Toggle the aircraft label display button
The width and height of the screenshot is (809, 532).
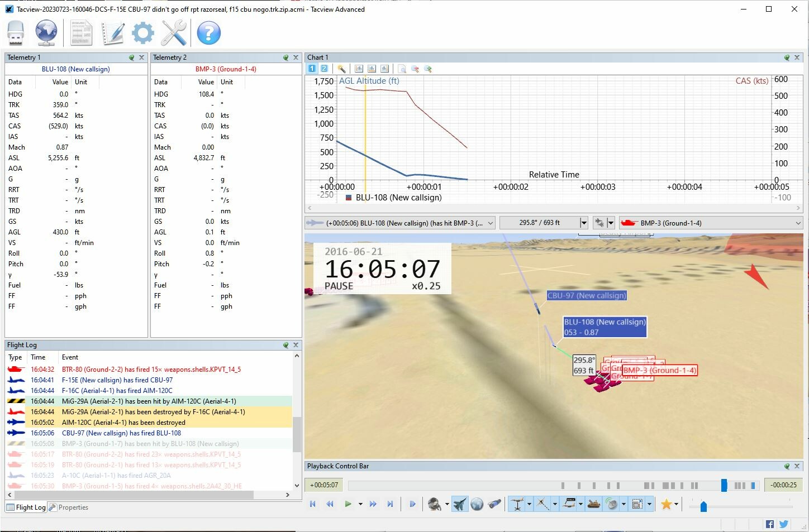[x=569, y=504]
